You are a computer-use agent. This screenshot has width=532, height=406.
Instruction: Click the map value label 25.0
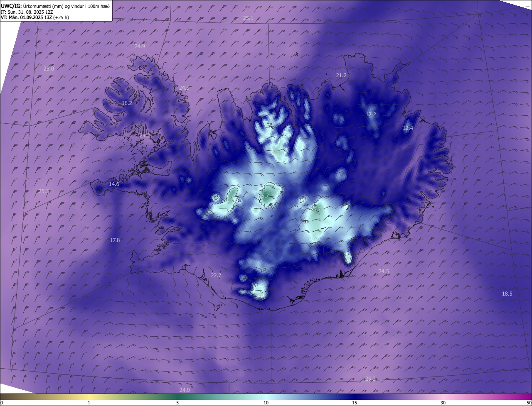(x=49, y=68)
